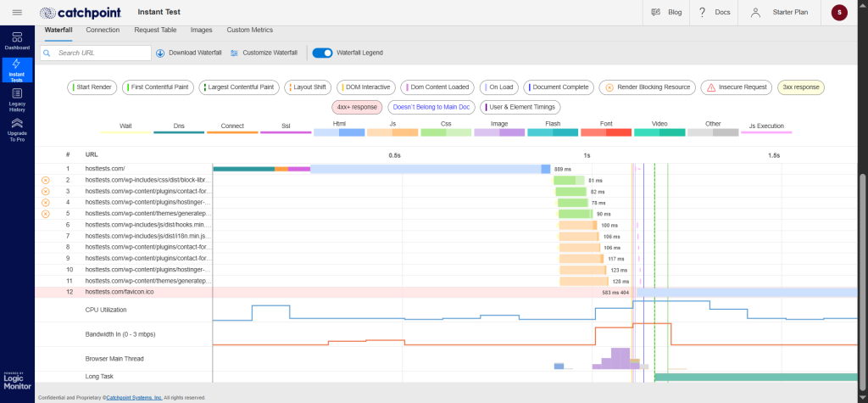This screenshot has height=403, width=868.
Task: Toggle the Waterfall Legend switch
Action: tap(322, 53)
